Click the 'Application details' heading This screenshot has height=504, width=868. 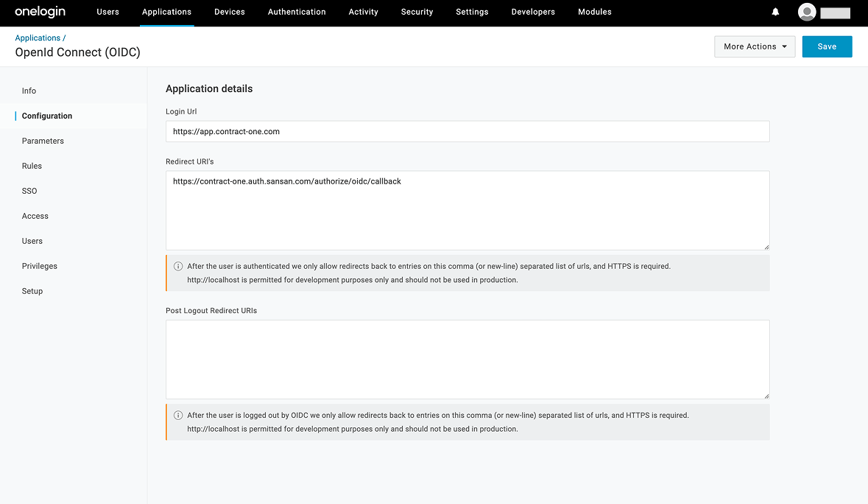208,88
